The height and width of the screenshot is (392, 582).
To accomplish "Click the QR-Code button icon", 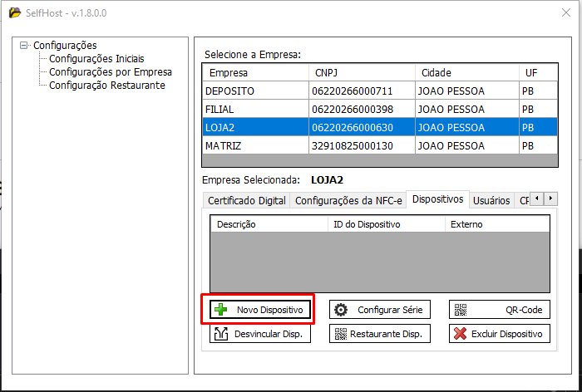I will [x=461, y=310].
